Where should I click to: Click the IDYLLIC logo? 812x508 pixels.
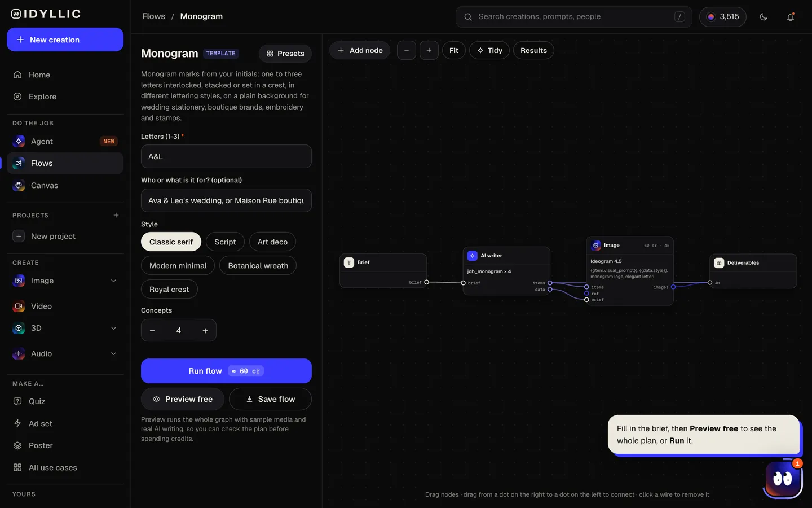coord(46,14)
